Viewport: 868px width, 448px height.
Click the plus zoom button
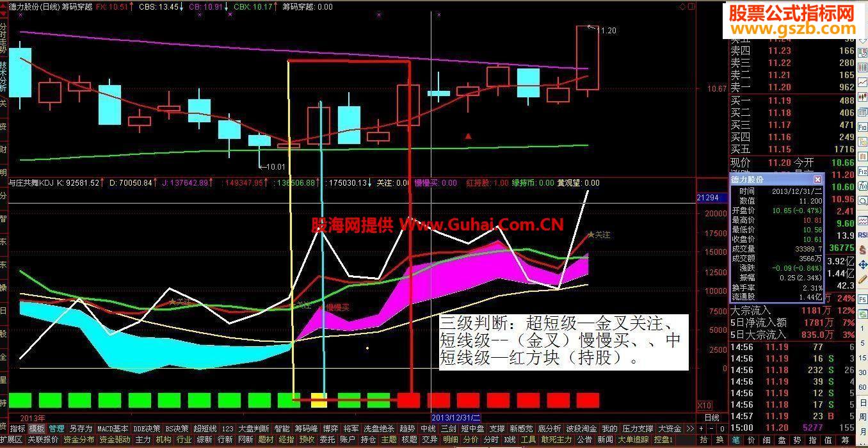point(701,428)
